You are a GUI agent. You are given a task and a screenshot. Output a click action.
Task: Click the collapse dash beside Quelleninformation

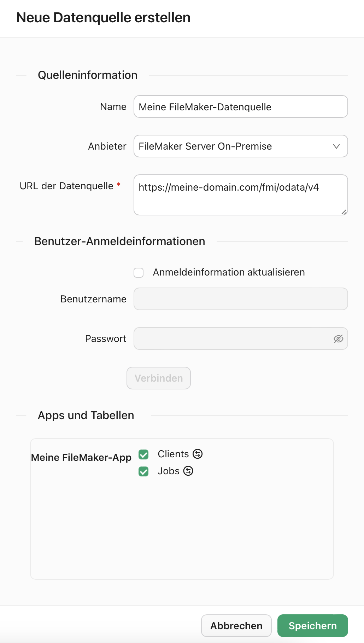22,75
